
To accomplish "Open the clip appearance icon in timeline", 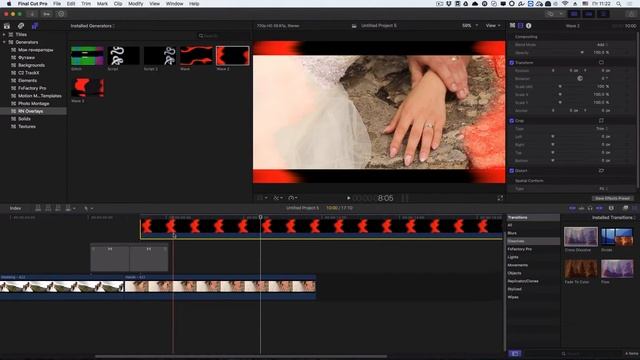I will [611, 208].
